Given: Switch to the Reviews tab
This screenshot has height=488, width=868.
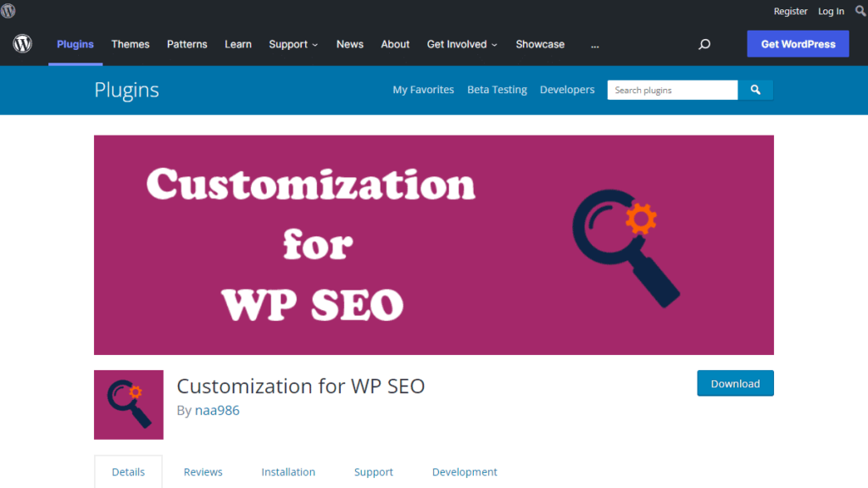Looking at the screenshot, I should [203, 472].
